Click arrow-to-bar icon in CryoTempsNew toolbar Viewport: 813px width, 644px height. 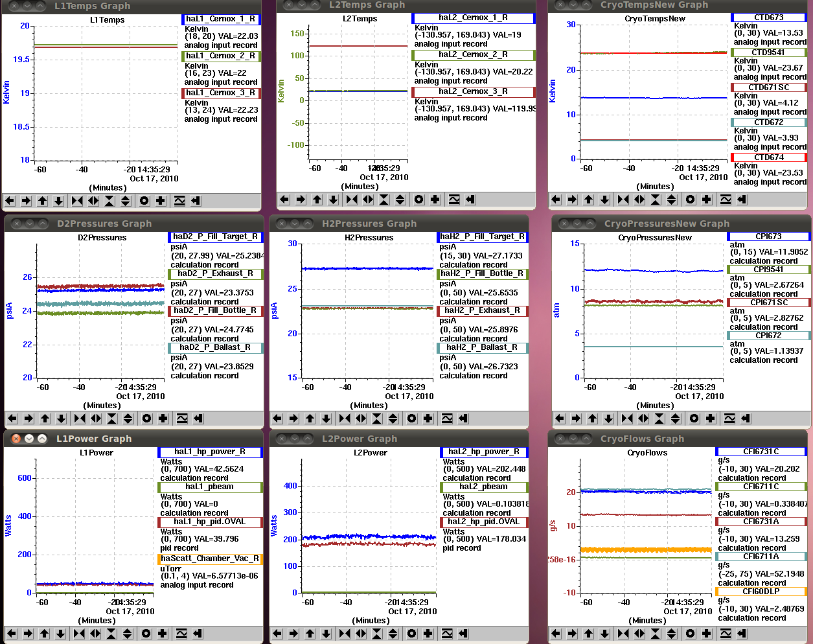tap(742, 200)
